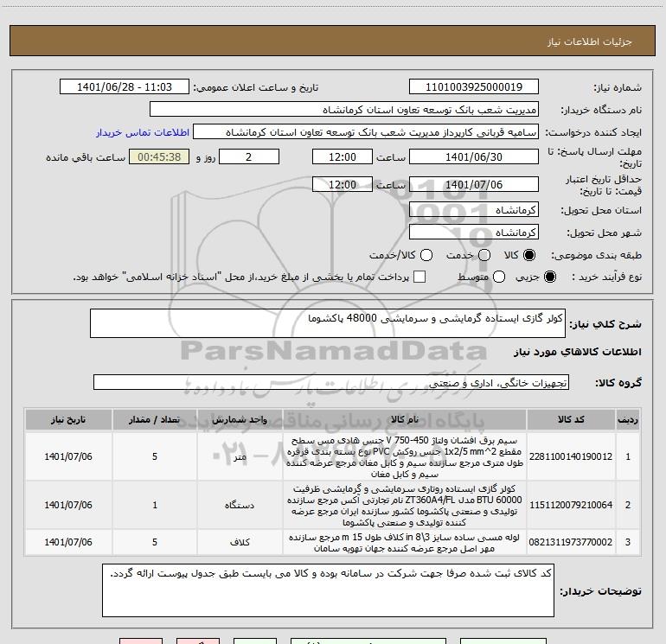Click the unit cell متر

pyautogui.click(x=240, y=456)
